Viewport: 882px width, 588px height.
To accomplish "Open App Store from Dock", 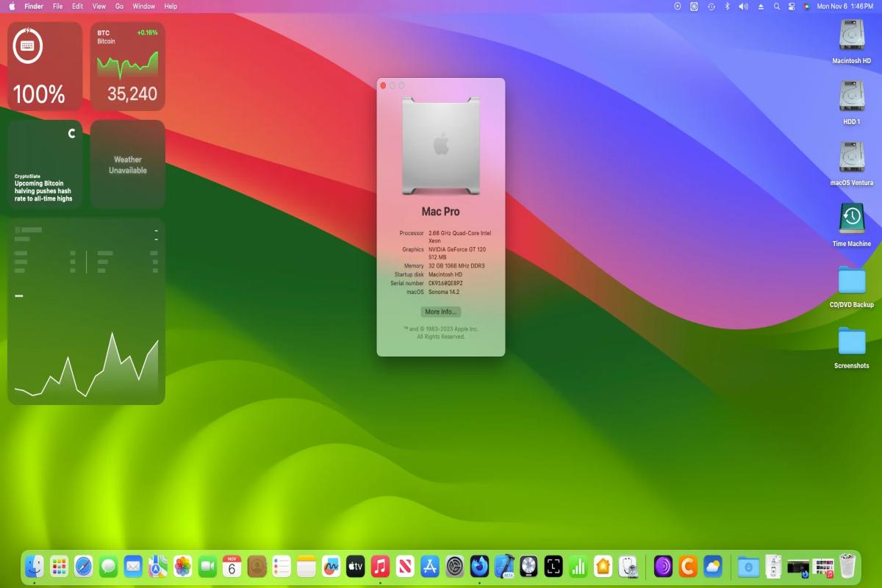I will (x=430, y=567).
